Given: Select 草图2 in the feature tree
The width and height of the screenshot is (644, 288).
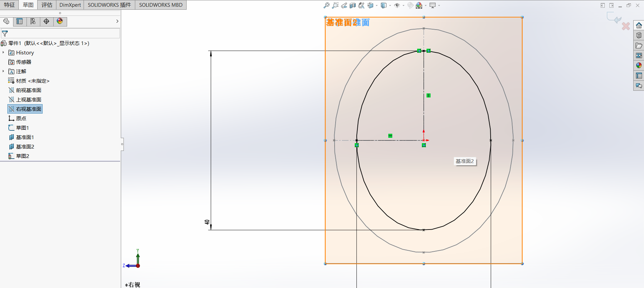Looking at the screenshot, I should [22, 156].
